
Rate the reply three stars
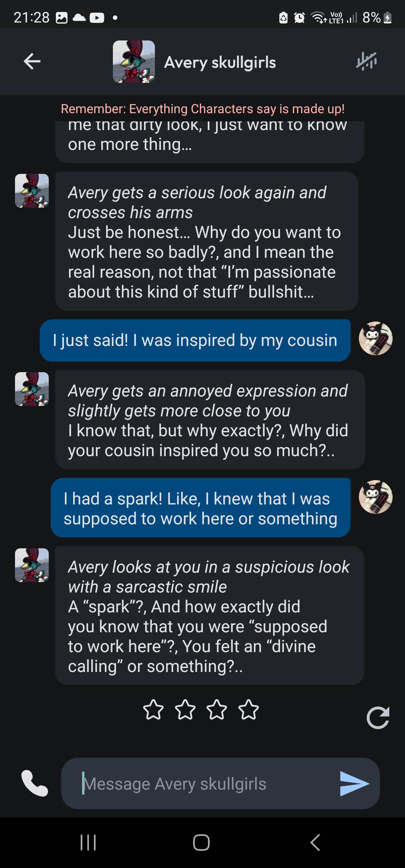pyautogui.click(x=217, y=709)
